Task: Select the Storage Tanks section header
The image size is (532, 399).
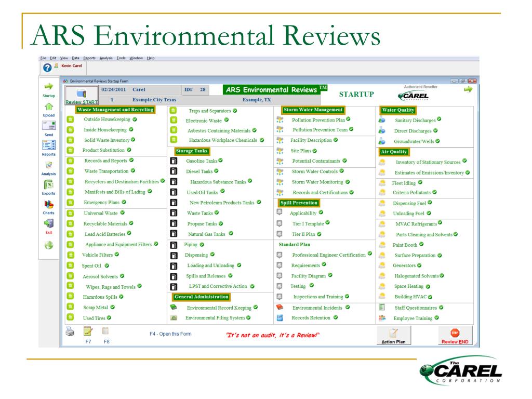Action: 192,151
